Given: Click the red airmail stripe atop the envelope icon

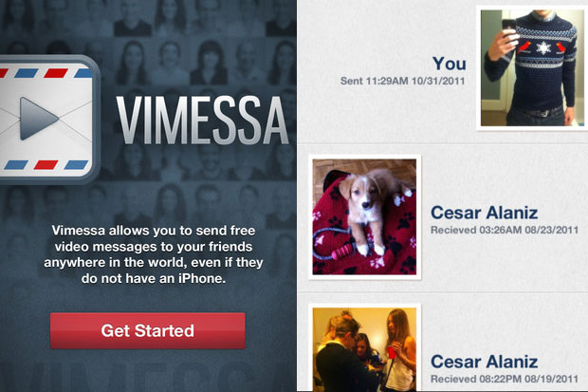Looking at the screenshot, I should coord(56,73).
